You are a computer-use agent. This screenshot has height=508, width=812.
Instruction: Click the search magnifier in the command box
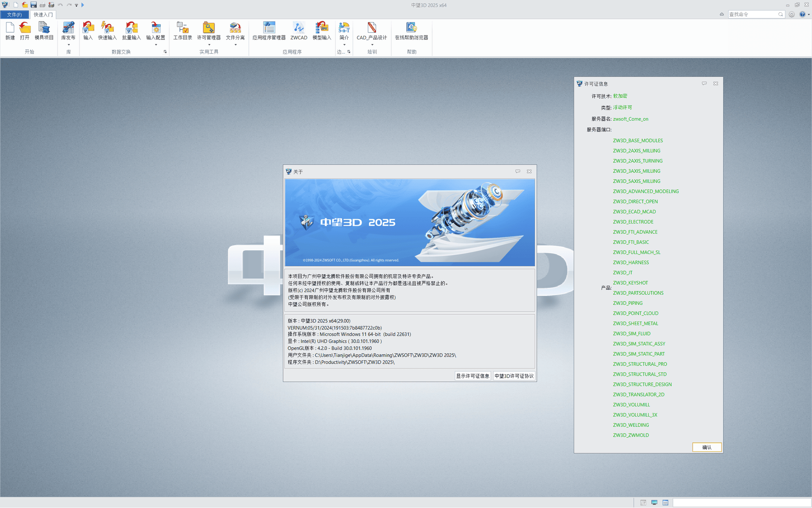(x=781, y=14)
